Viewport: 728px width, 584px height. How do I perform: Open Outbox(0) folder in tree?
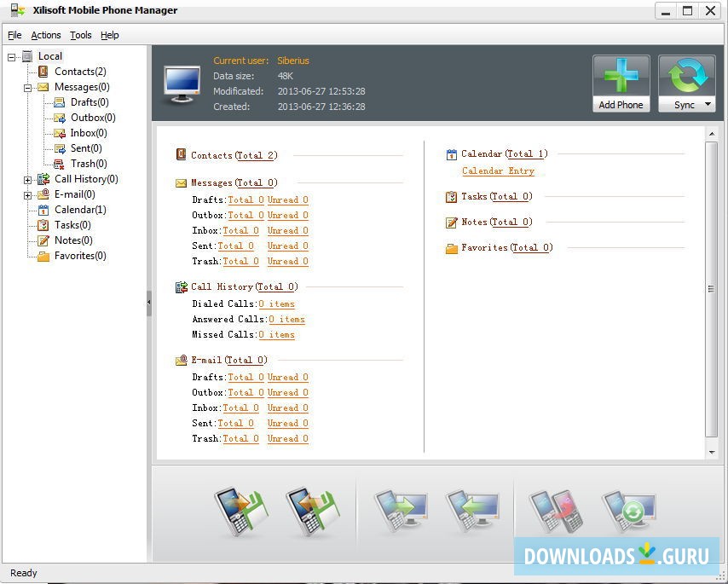coord(93,118)
